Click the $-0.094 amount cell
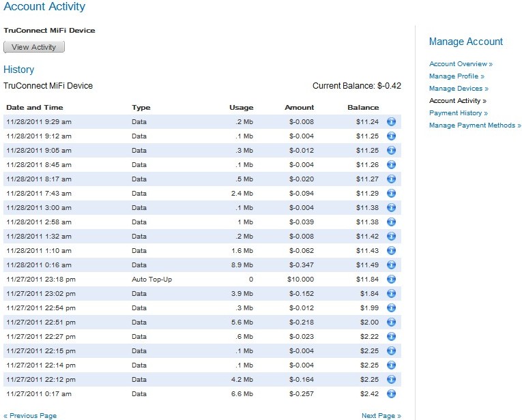Image resolution: width=522 pixels, height=420 pixels. tap(302, 194)
